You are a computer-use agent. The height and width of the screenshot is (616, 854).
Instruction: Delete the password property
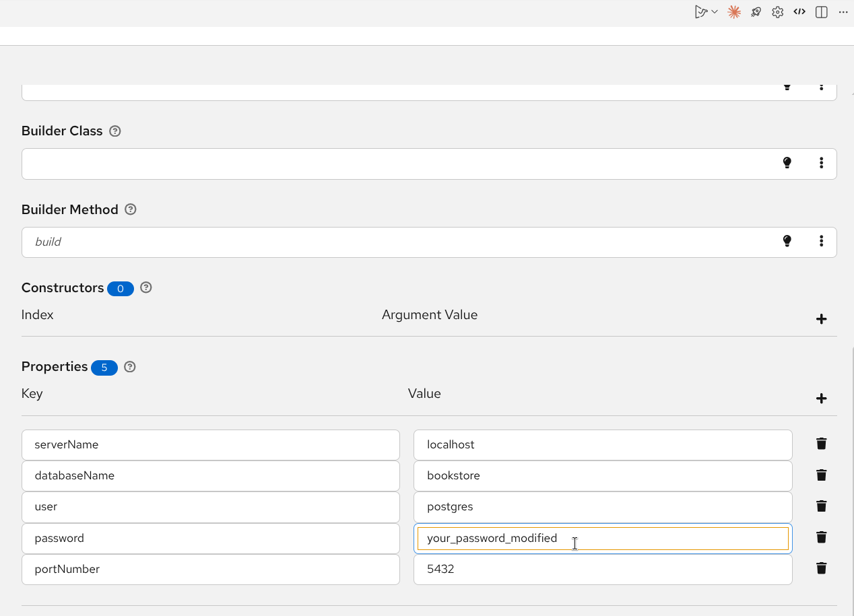click(821, 537)
